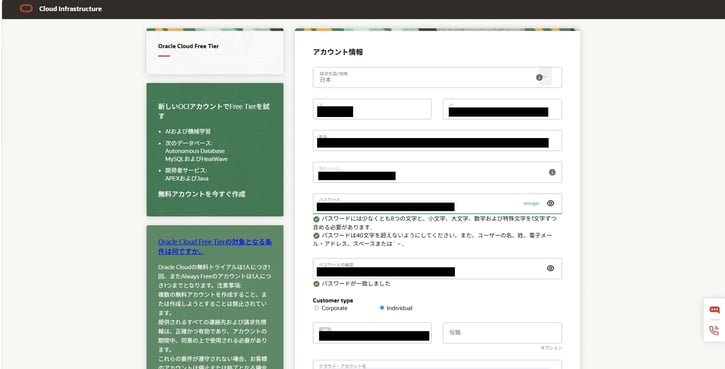Click the field left of 役職
Image resolution: width=725 pixels, height=369 pixels.
372,333
